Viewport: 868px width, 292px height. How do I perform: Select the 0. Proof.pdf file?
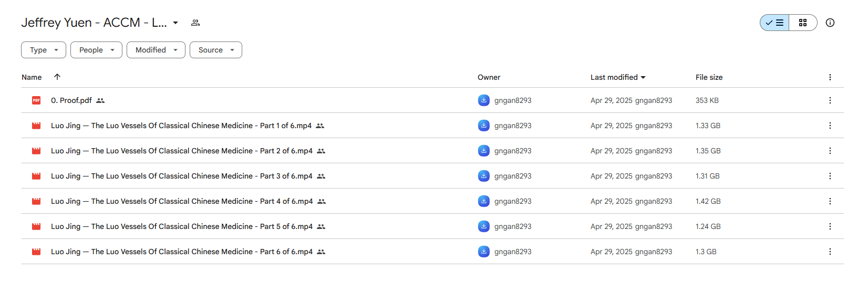(71, 100)
